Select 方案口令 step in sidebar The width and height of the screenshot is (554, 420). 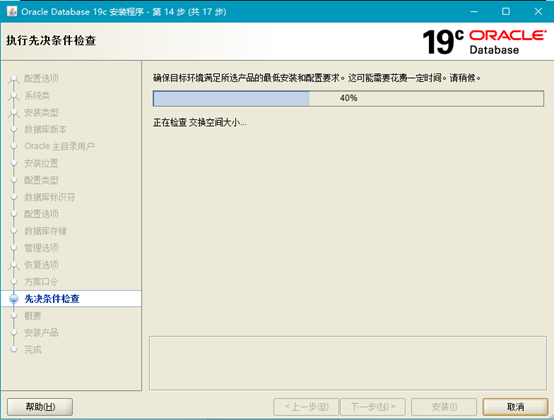point(41,282)
